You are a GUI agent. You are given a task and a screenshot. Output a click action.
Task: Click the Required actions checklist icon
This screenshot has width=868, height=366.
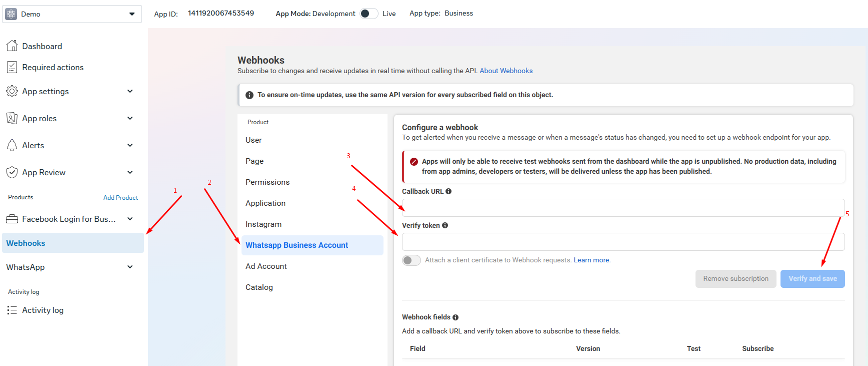12,67
